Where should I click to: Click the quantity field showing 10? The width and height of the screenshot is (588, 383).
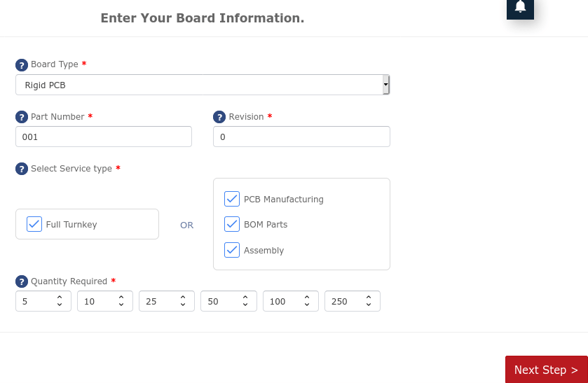tap(96, 301)
